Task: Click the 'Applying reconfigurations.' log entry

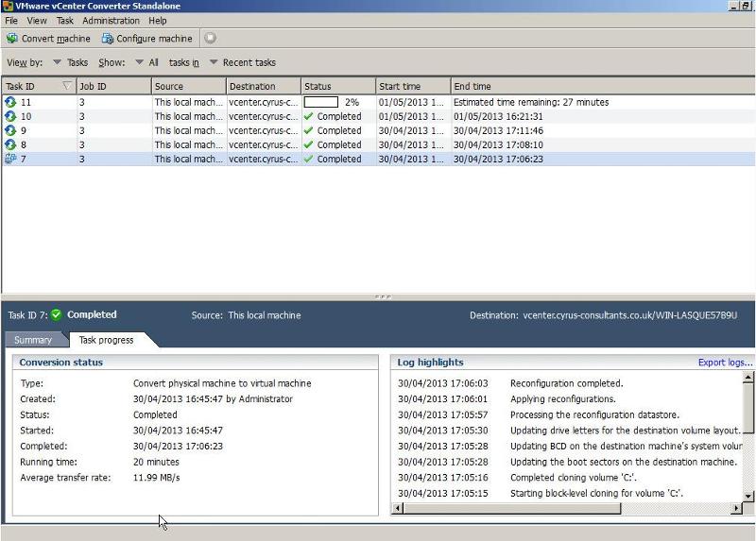Action: 562,398
